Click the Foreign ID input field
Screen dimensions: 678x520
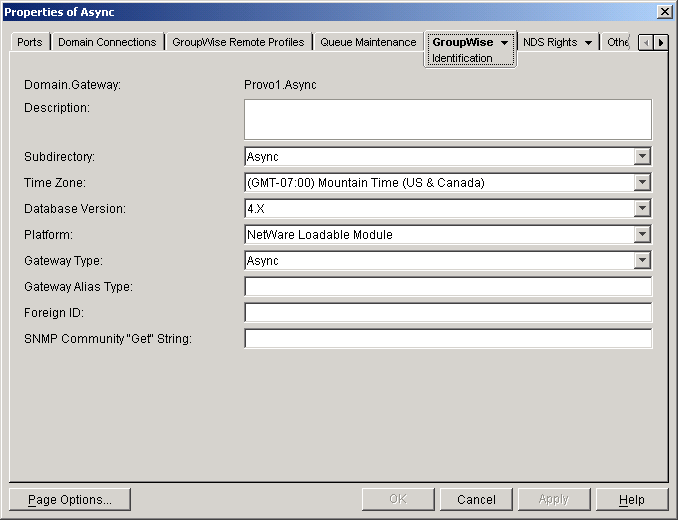(x=448, y=313)
